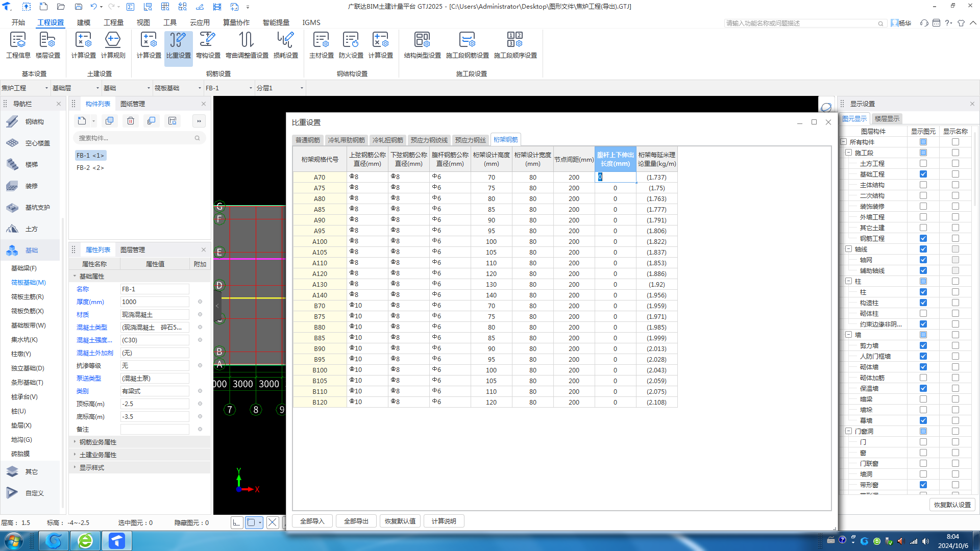Image resolution: width=980 pixels, height=551 pixels.
Task: Open 工程量 ribbon menu
Action: coord(113,22)
